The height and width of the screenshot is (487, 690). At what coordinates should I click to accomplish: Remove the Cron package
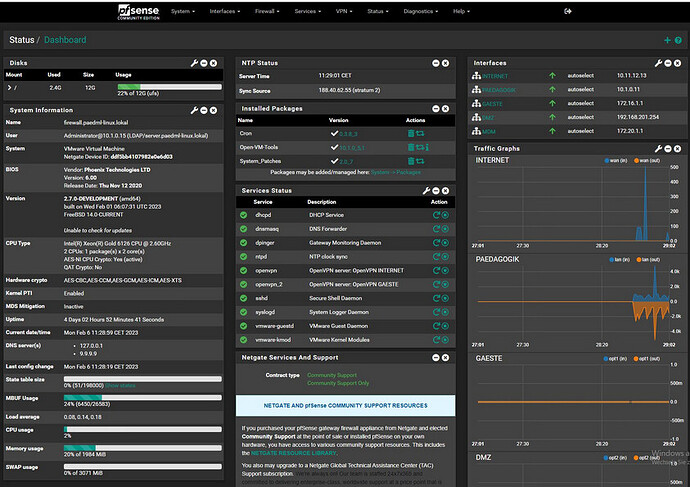tap(409, 132)
